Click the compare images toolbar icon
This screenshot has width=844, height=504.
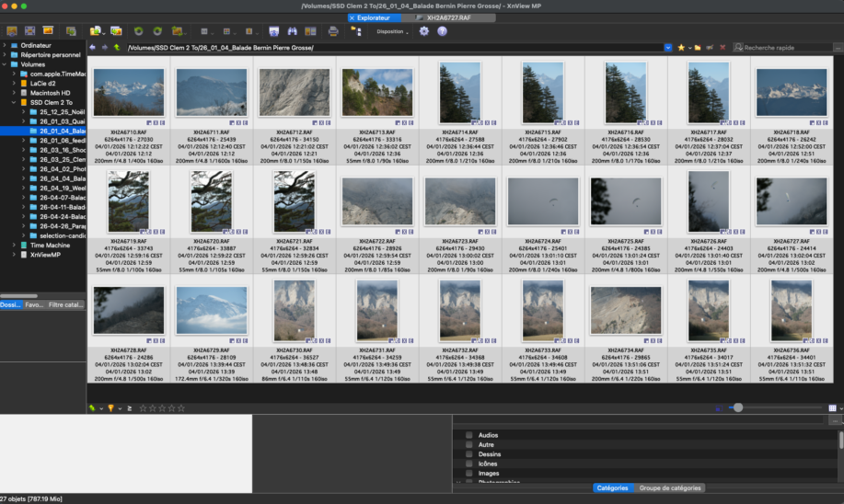click(x=310, y=31)
